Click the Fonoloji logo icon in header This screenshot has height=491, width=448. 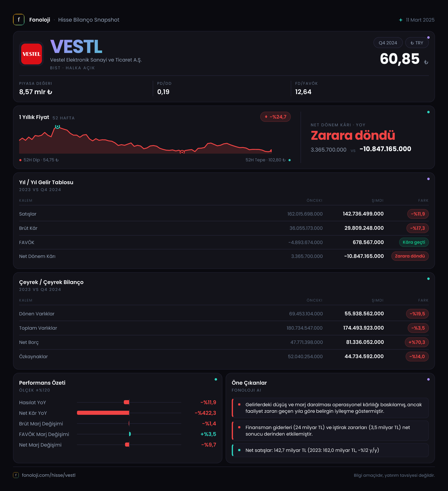19,20
